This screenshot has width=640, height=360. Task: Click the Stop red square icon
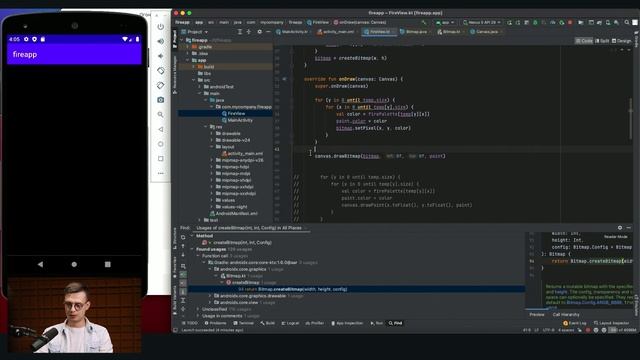tap(570, 22)
